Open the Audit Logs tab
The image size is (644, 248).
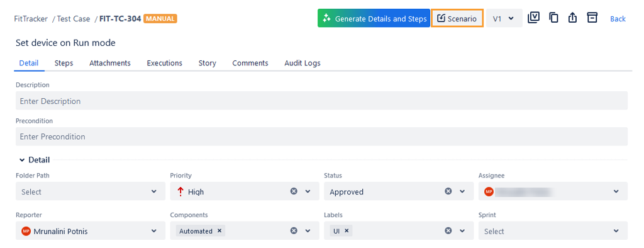coord(303,63)
